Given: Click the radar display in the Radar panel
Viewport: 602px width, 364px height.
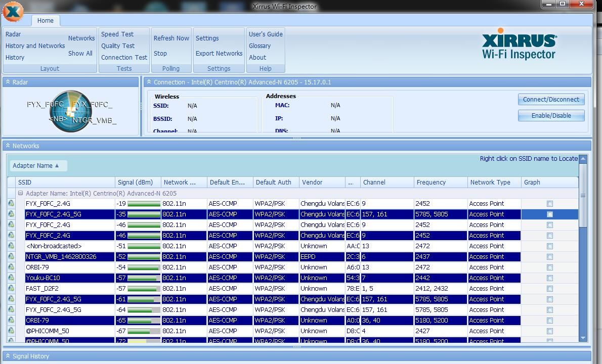Looking at the screenshot, I should pos(71,111).
